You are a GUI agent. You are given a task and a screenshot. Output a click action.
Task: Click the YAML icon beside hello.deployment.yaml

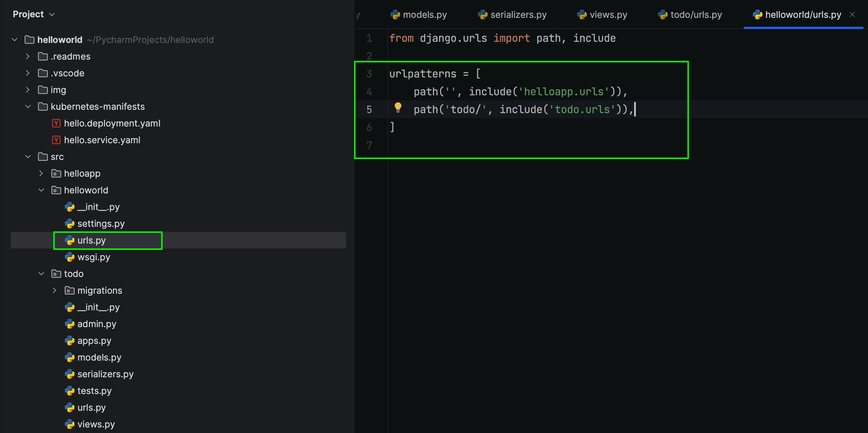tap(56, 123)
